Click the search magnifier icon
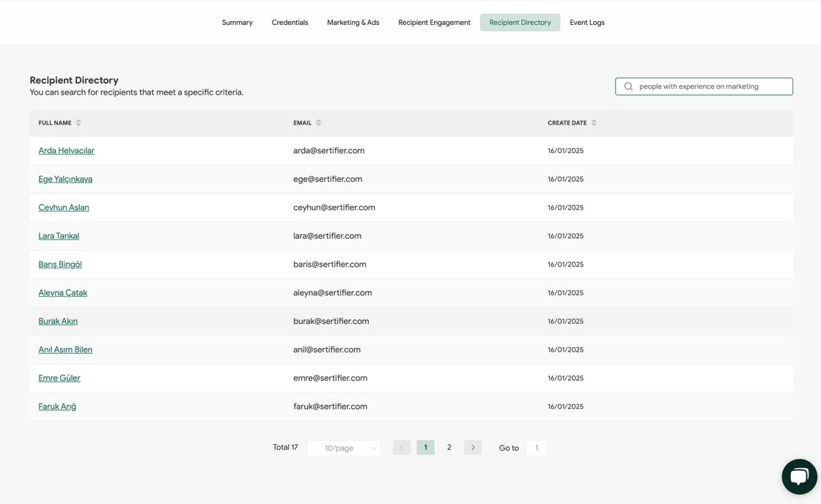 (628, 86)
